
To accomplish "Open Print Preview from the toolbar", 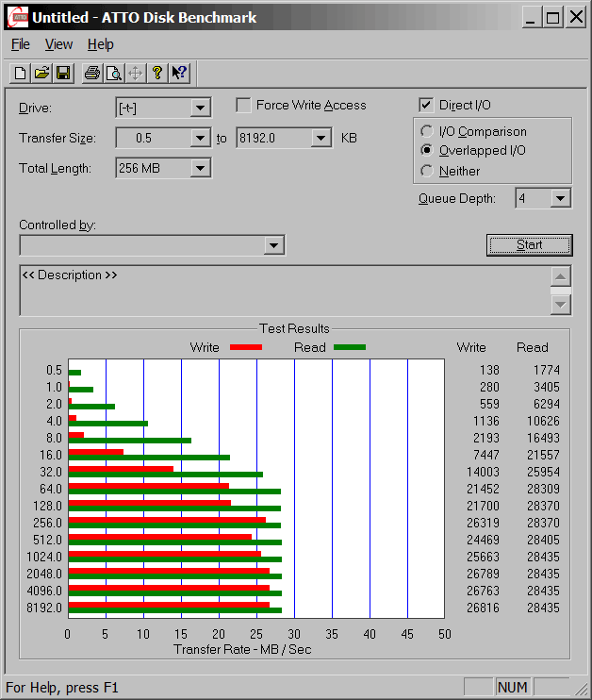I will (113, 73).
